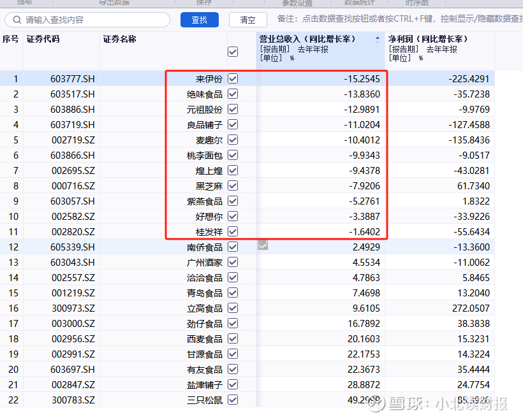Click the revenue value 28.8872

[x=364, y=385]
